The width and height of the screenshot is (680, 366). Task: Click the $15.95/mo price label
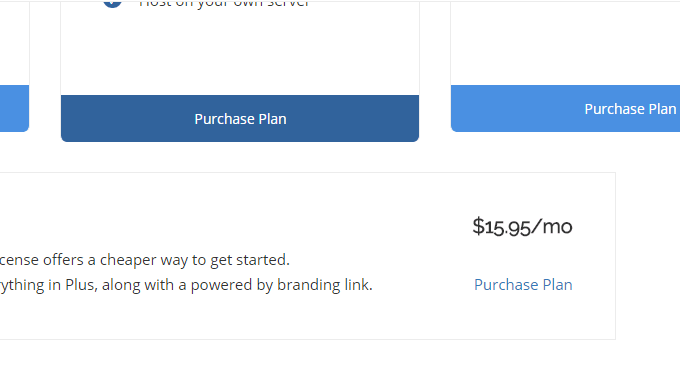[522, 227]
